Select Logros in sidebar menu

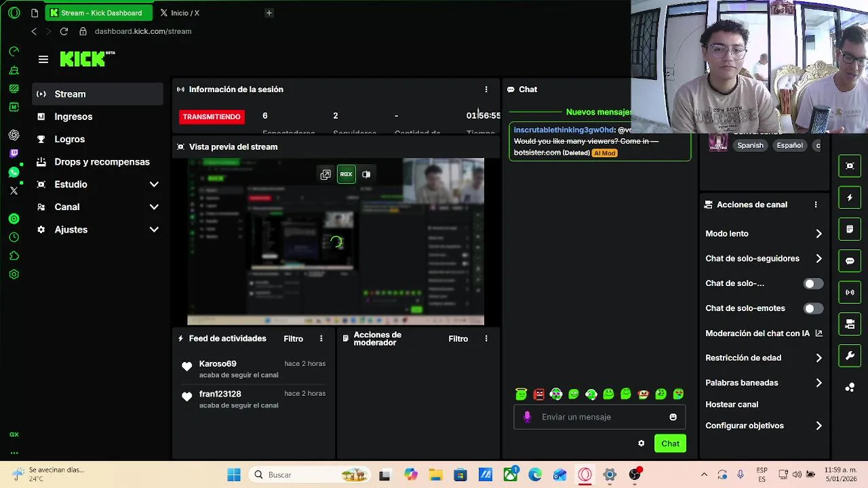pos(98,139)
